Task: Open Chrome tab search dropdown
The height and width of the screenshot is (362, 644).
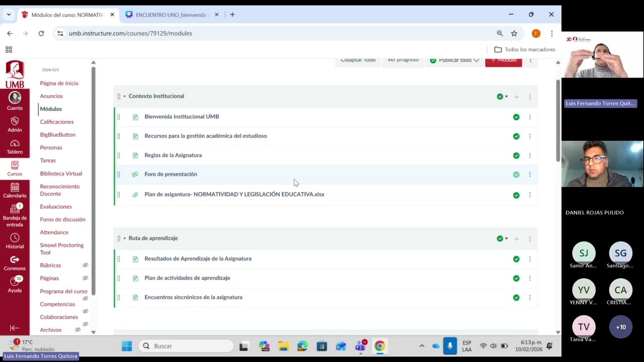Action: click(x=9, y=15)
